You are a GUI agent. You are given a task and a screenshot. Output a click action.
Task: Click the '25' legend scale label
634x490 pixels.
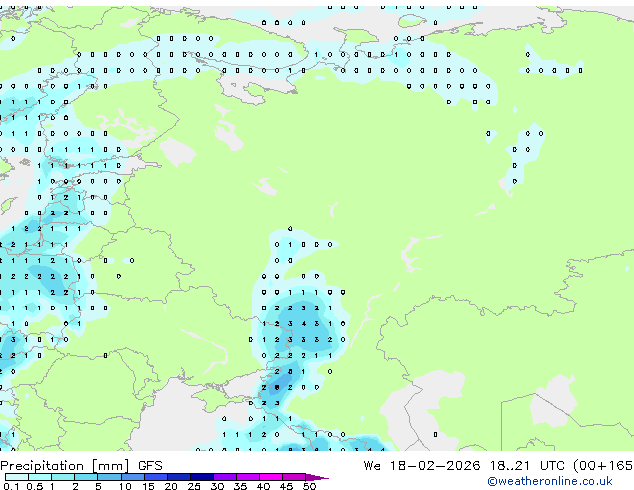(194, 486)
